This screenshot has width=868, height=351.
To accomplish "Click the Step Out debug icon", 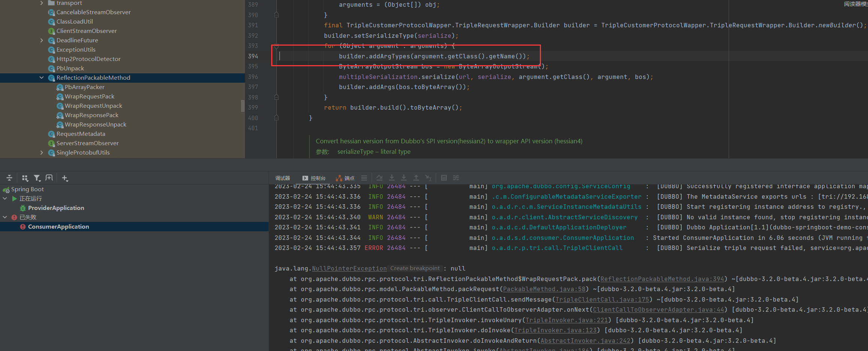I will coord(416,178).
